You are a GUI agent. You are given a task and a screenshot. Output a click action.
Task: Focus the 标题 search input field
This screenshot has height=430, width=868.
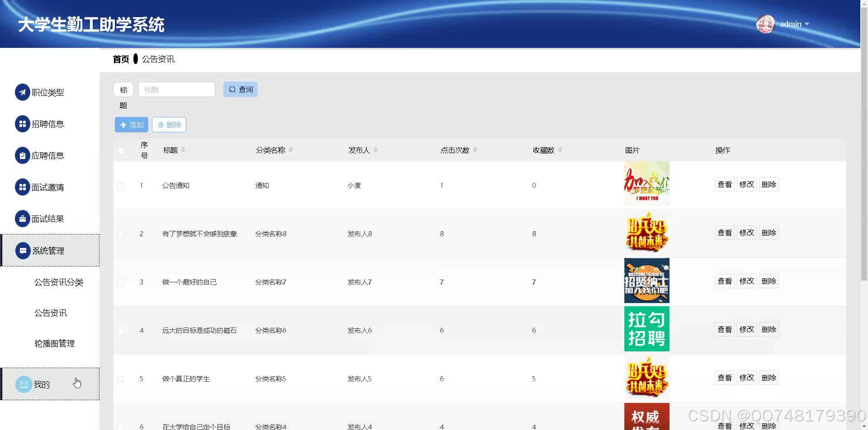[x=176, y=89]
